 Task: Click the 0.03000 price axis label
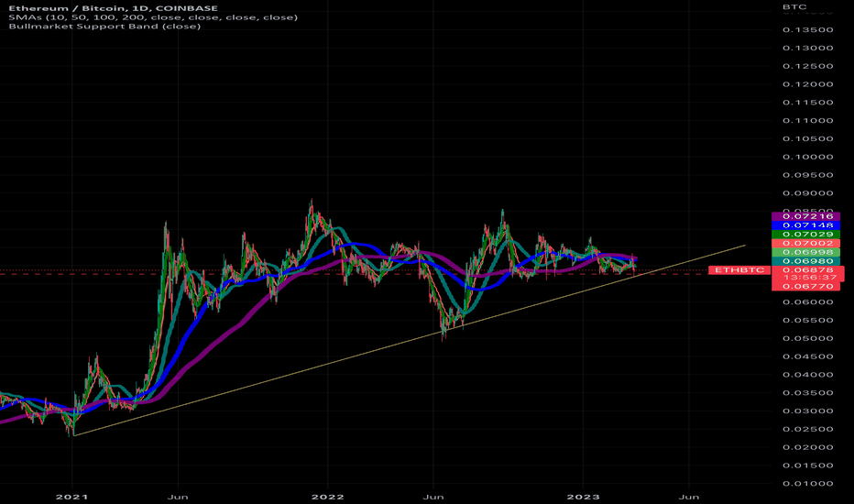click(807, 411)
